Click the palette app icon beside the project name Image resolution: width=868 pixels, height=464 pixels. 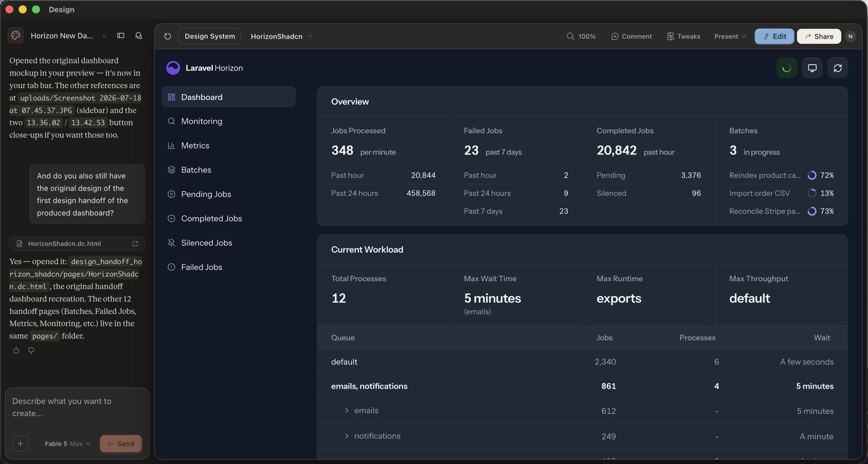[16, 36]
